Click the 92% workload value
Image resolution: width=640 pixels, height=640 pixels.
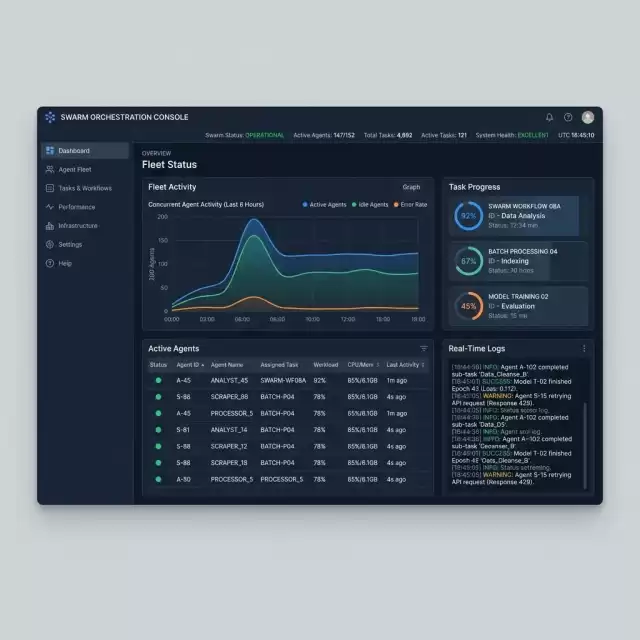pos(320,380)
